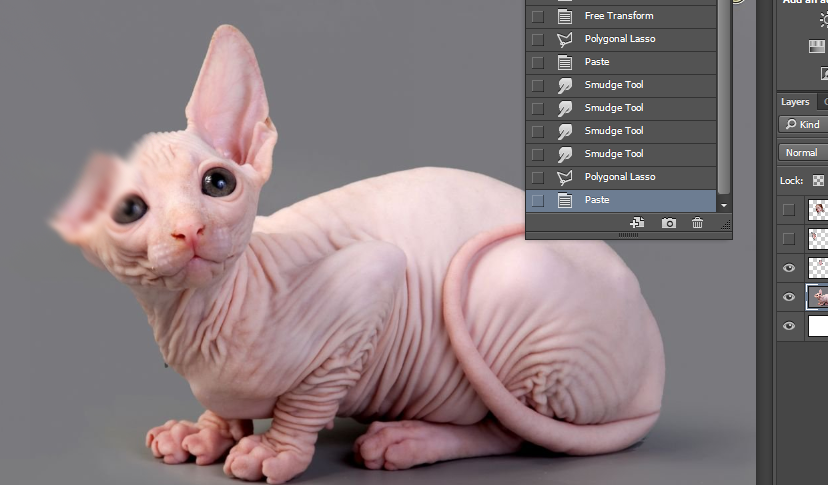Select the Free Transform history state
The width and height of the screenshot is (828, 485).
point(619,16)
